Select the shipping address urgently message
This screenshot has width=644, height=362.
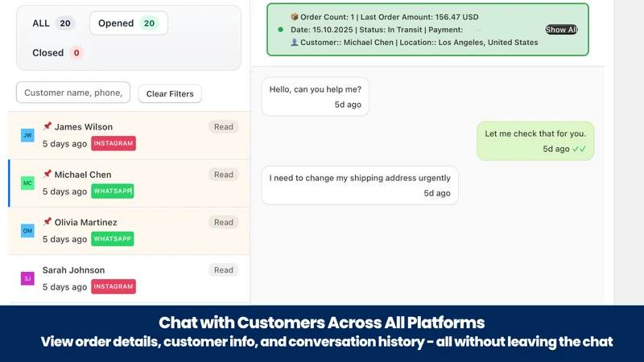point(360,186)
